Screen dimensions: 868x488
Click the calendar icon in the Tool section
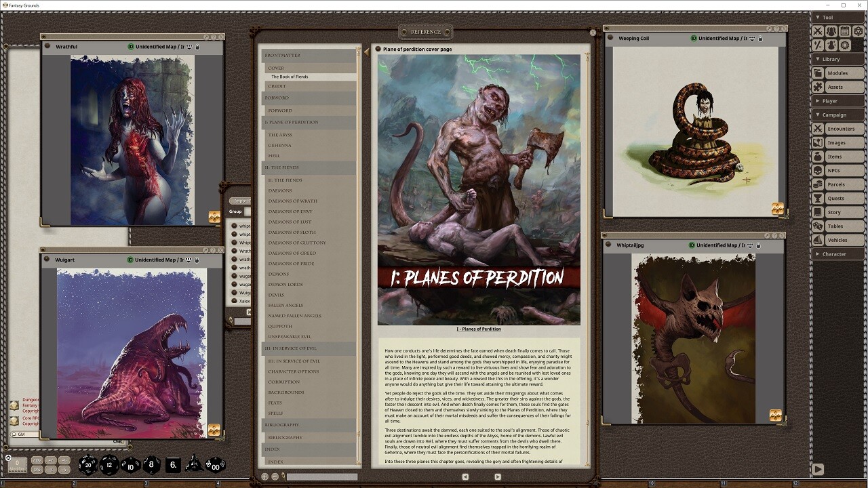point(845,31)
